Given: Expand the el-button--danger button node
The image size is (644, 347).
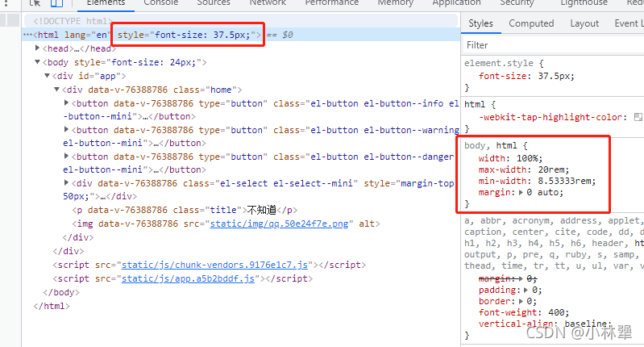Looking at the screenshot, I should (67, 157).
